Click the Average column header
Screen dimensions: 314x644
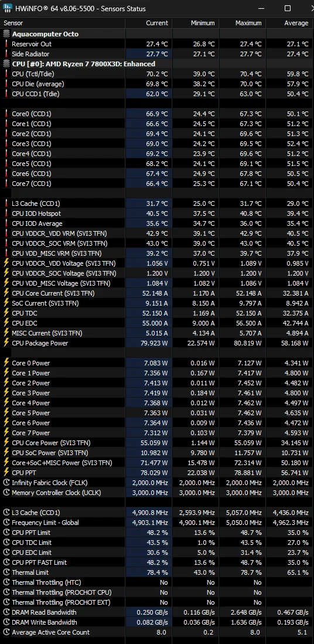tap(296, 23)
